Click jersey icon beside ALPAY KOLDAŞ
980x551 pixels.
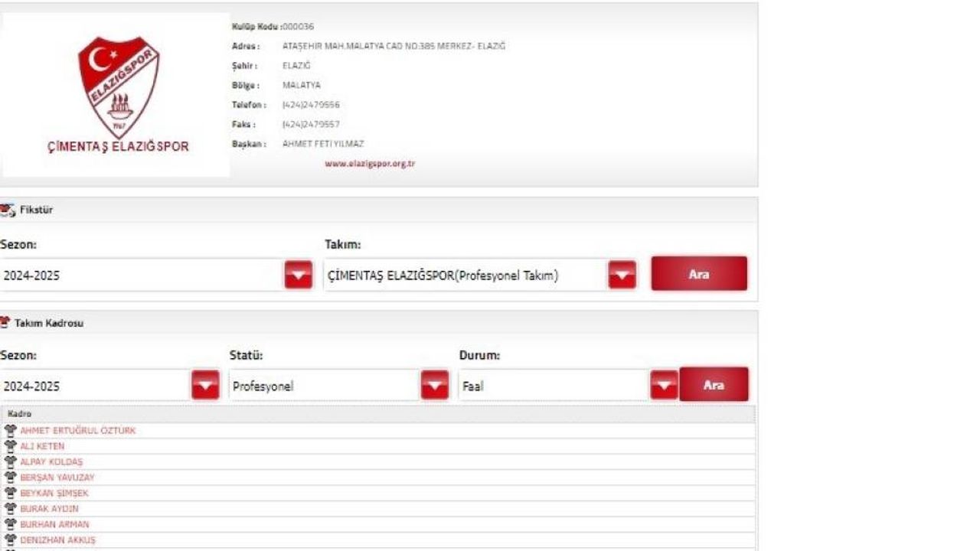coord(11,462)
